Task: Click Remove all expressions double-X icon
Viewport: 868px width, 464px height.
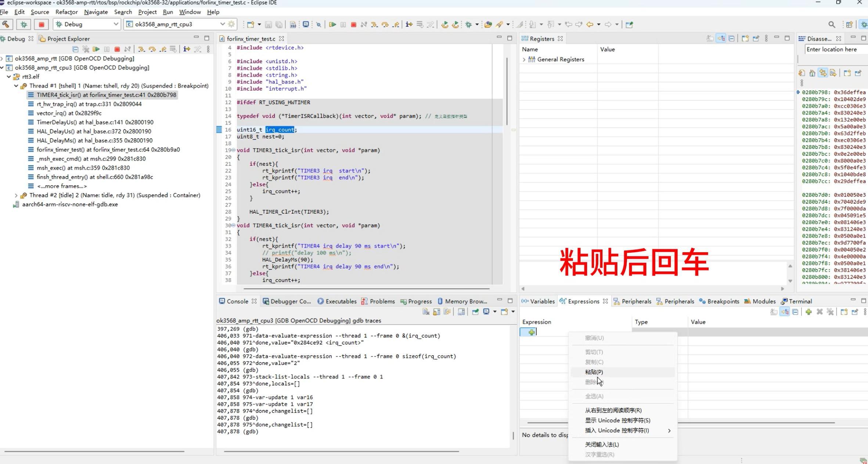Action: (x=830, y=312)
